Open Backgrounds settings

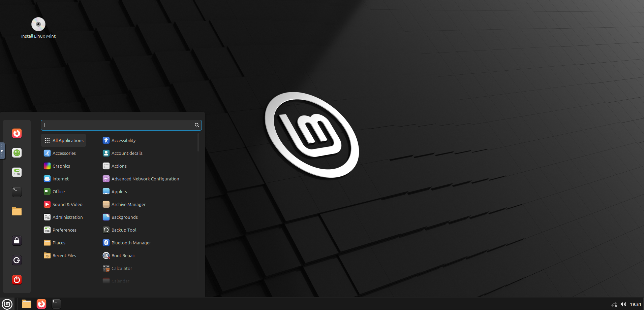(148, 217)
